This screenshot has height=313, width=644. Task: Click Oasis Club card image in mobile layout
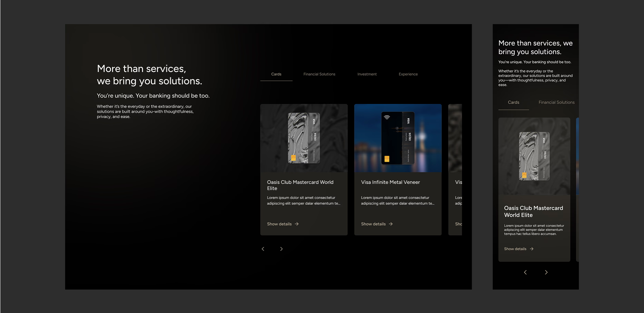[x=534, y=156]
